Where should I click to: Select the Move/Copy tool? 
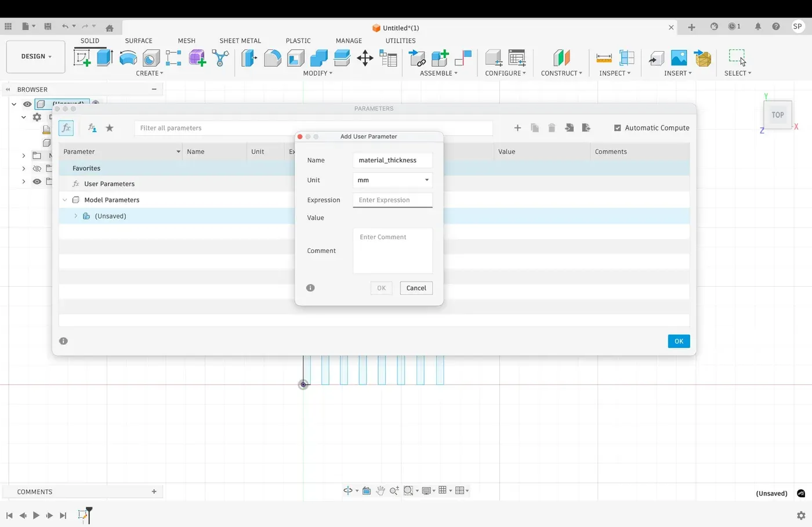pos(365,57)
